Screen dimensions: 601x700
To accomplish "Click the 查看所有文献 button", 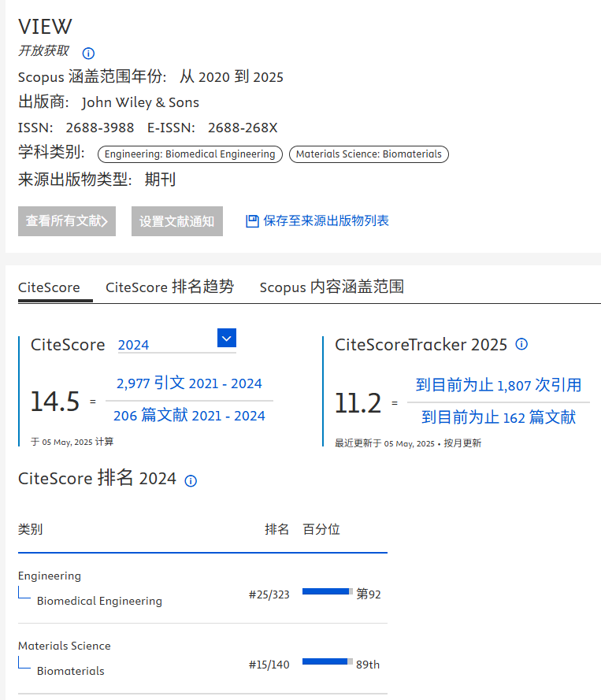I will (67, 221).
